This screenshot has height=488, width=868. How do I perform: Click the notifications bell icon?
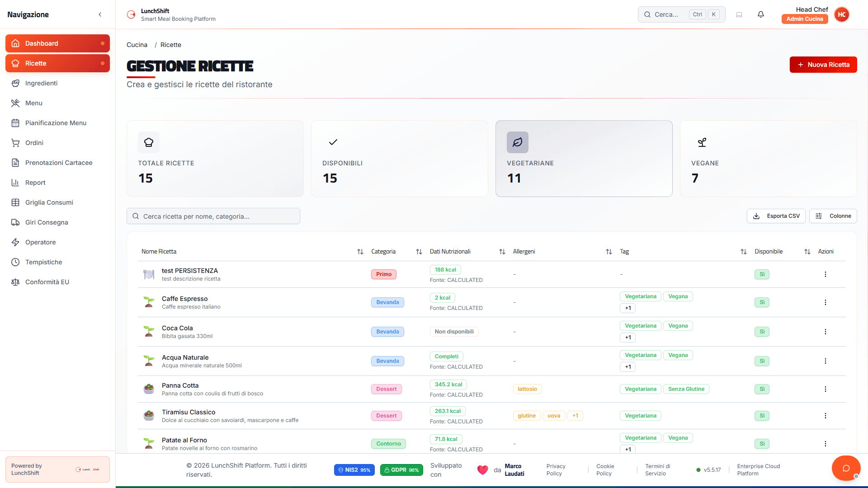pos(761,14)
